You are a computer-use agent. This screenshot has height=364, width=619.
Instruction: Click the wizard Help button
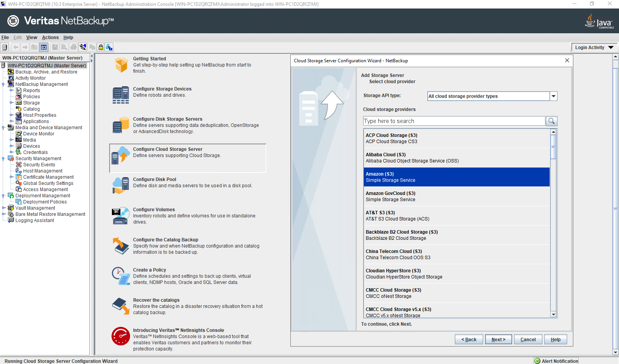[556, 340]
